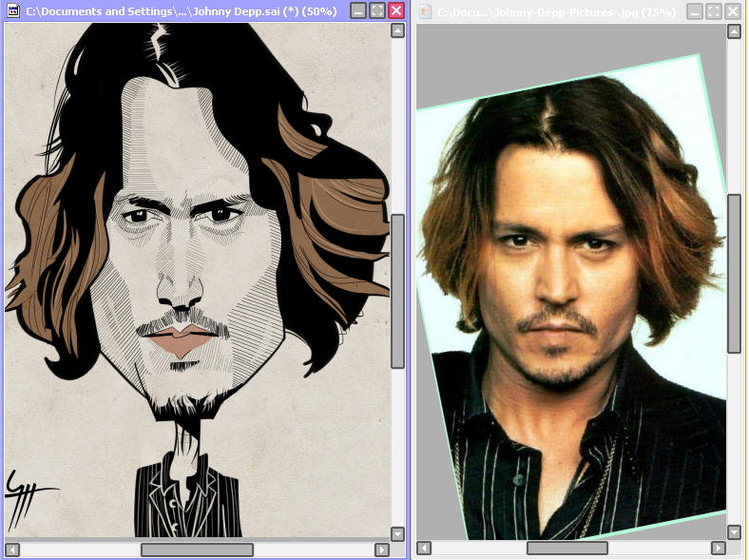749x560 pixels.
Task: Click horizontal scrollbar thumb in jpg window
Action: [x=567, y=548]
